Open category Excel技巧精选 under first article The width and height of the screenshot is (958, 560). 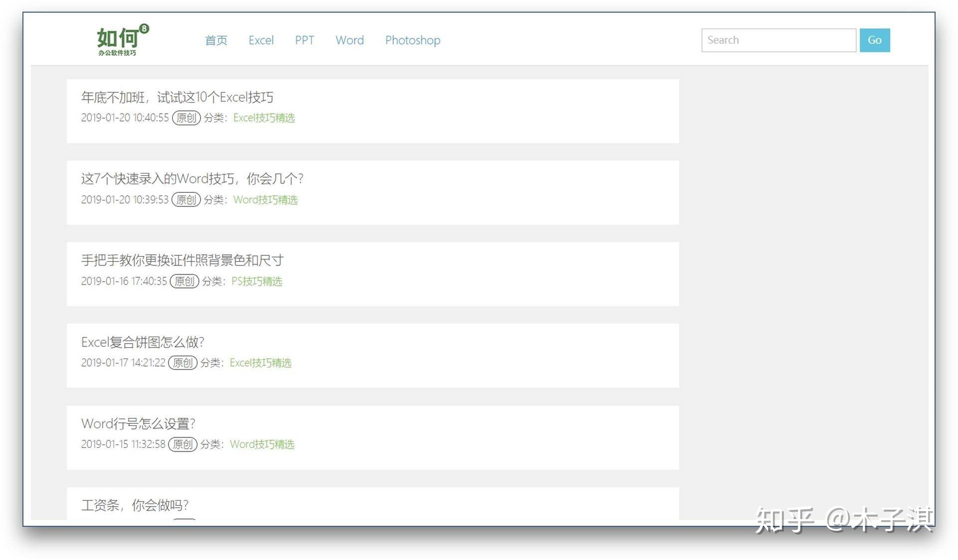point(264,118)
